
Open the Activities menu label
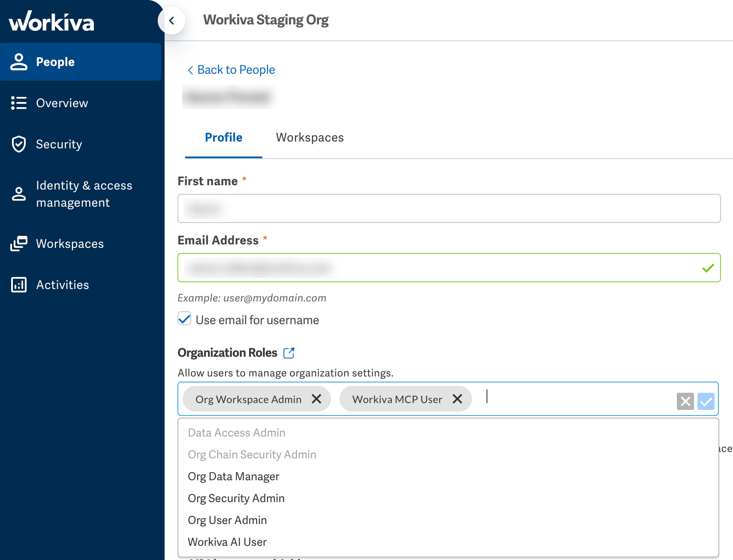(x=63, y=285)
